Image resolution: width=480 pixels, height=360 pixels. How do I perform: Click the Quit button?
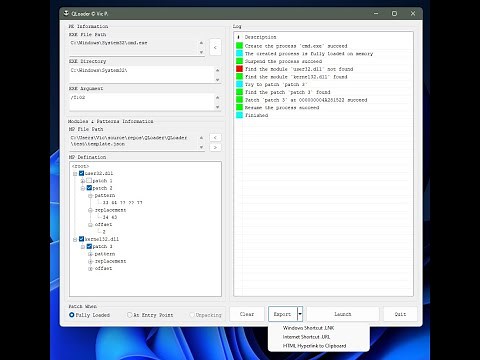400,314
